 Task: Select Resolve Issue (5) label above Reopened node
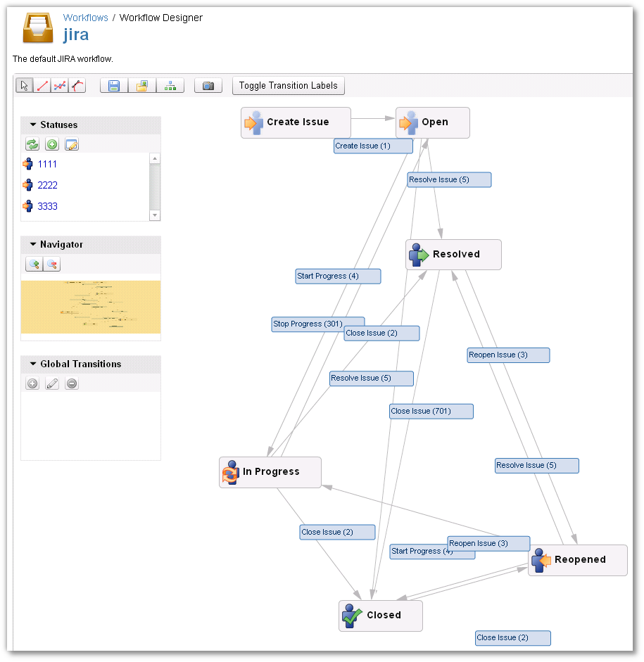(537, 466)
